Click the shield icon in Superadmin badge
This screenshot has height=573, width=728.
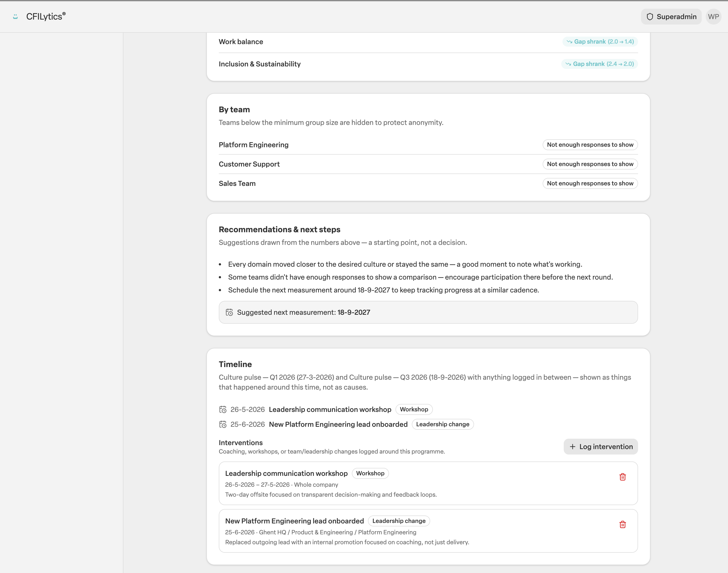coord(649,16)
